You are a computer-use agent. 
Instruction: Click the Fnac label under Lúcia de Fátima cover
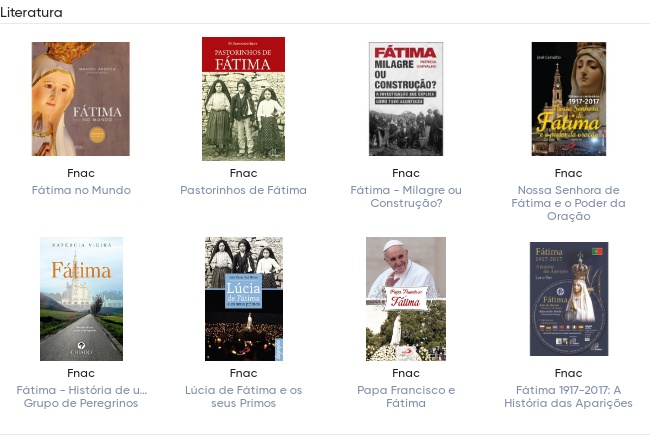[243, 373]
